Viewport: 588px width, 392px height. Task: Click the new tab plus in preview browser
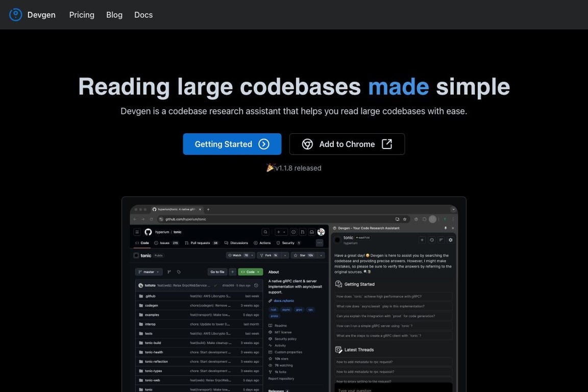(x=208, y=209)
